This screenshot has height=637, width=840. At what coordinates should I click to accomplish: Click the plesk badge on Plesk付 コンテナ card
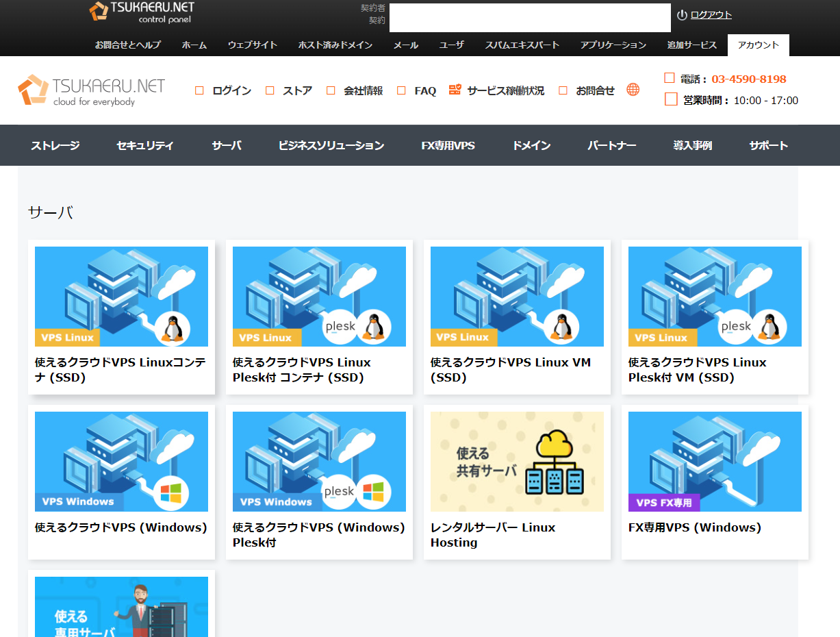tap(340, 327)
